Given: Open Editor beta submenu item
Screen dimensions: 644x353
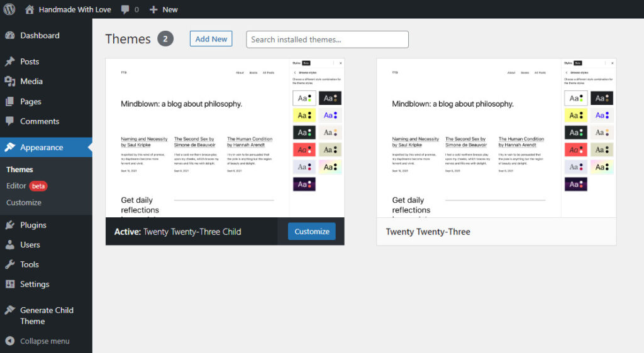Looking at the screenshot, I should tap(26, 186).
